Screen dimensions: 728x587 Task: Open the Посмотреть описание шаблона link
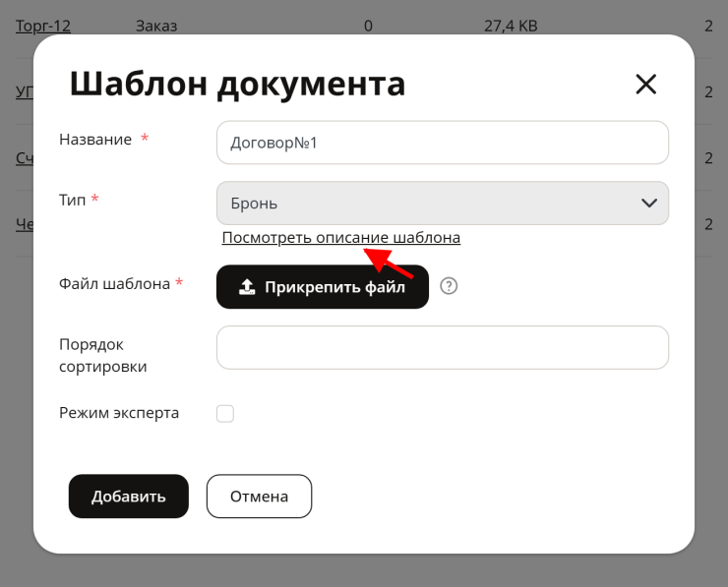340,238
